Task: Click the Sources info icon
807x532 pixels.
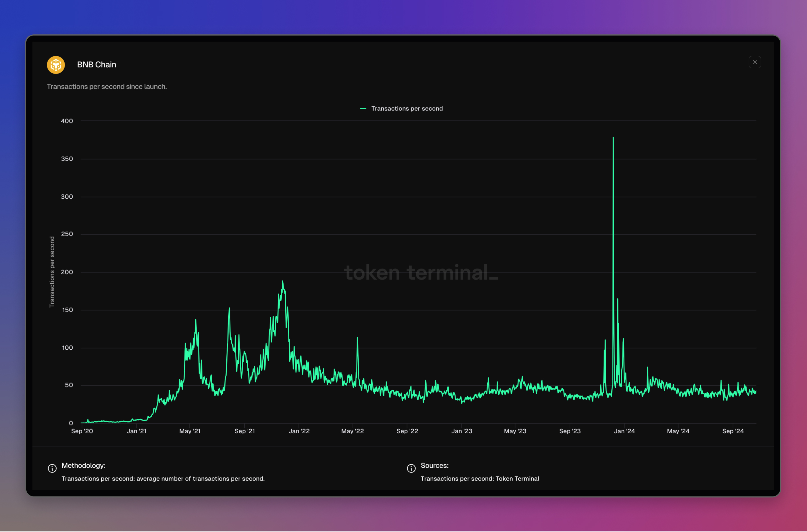Action: 411,469
